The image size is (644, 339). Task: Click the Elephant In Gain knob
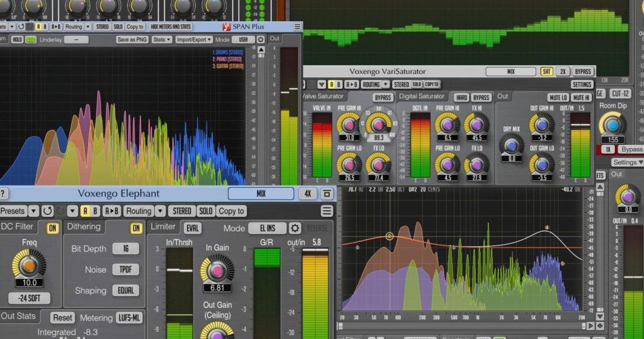click(217, 268)
